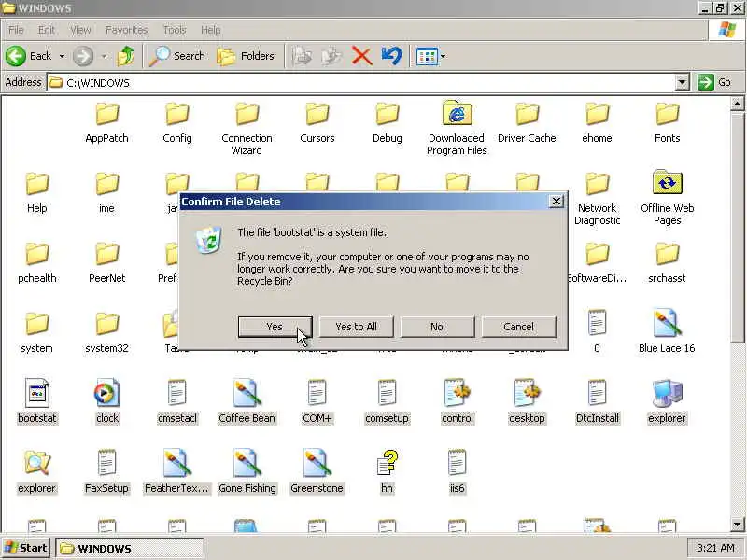This screenshot has width=747, height=560.
Task: Open the Help menu
Action: pyautogui.click(x=210, y=30)
